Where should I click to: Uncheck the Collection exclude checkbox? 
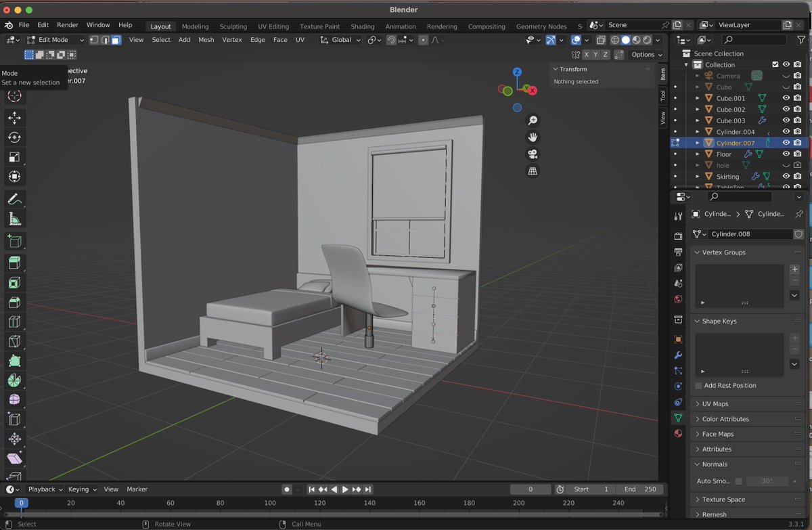[x=775, y=65]
